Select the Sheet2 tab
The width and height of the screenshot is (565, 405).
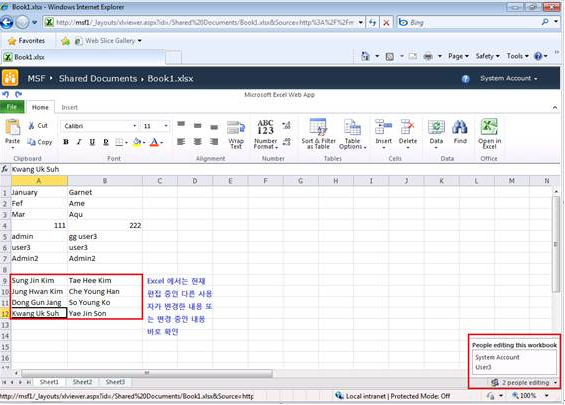pos(82,382)
